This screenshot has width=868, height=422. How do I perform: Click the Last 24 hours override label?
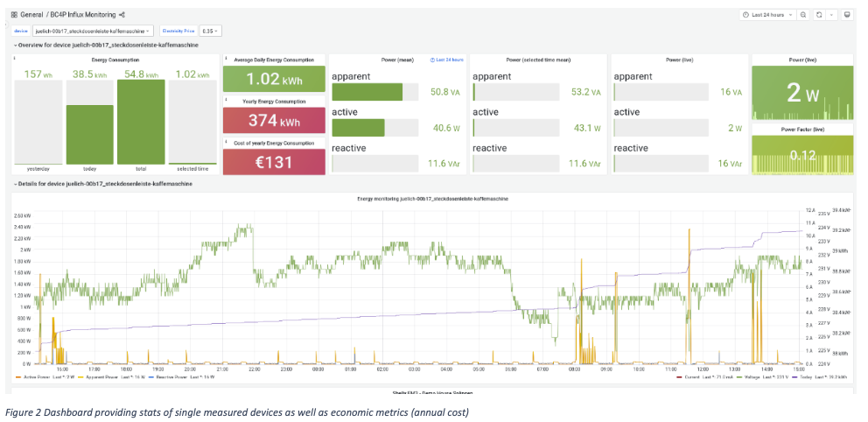(x=447, y=60)
